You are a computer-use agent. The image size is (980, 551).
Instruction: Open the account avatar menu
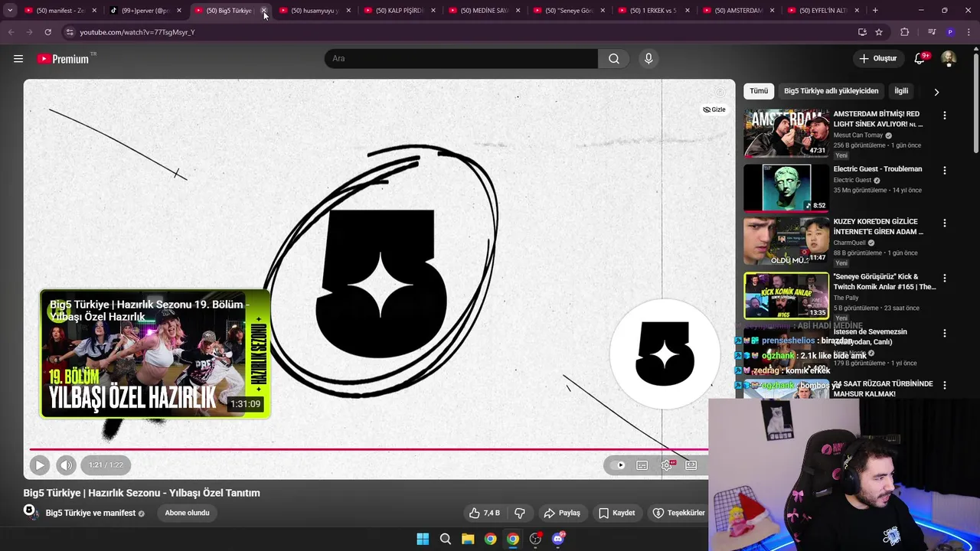coord(949,59)
